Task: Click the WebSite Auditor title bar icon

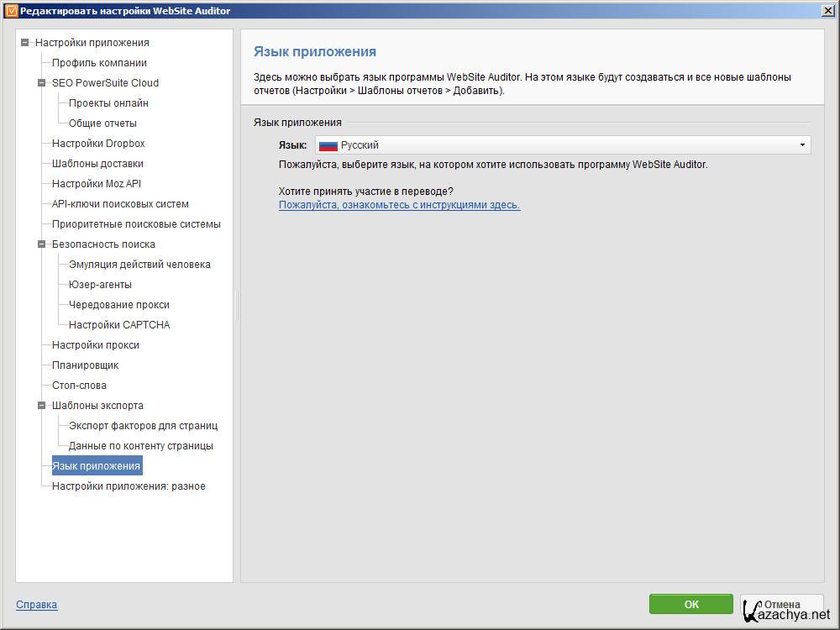Action: (x=11, y=11)
